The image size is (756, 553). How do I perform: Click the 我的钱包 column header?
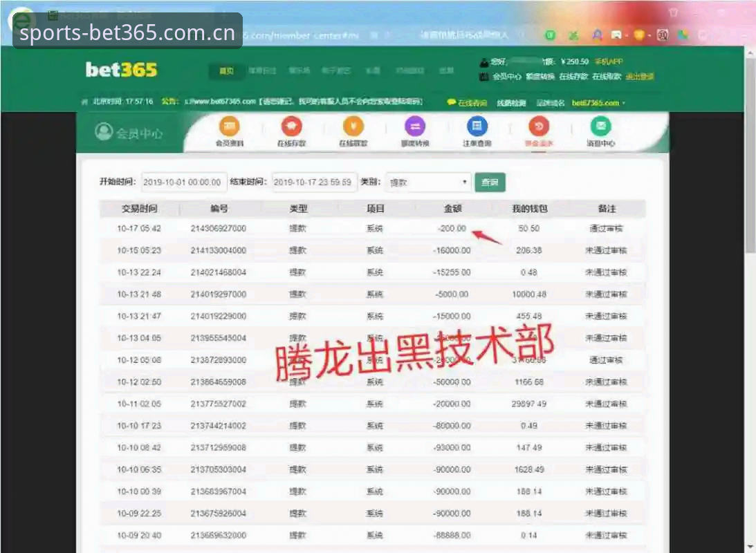[529, 209]
